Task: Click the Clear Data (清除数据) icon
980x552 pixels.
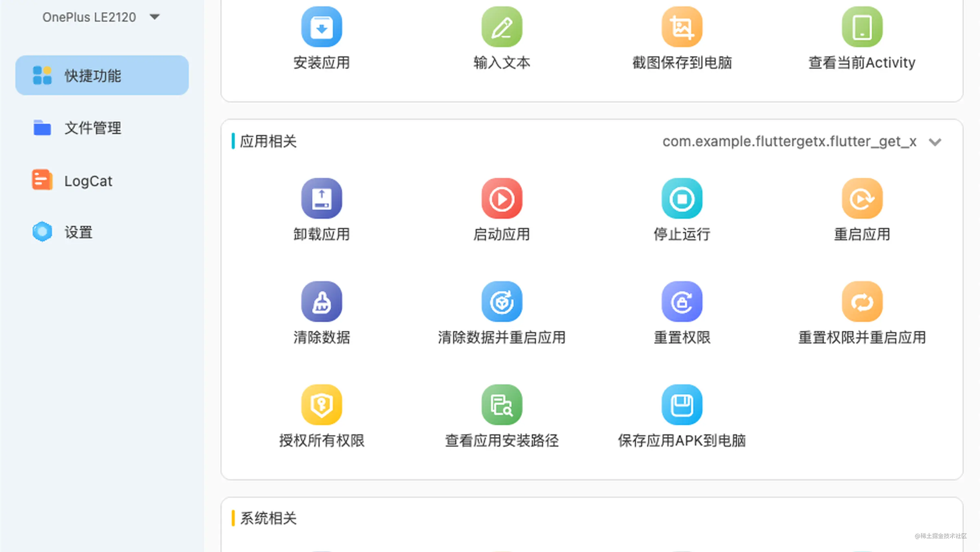Action: coord(321,302)
